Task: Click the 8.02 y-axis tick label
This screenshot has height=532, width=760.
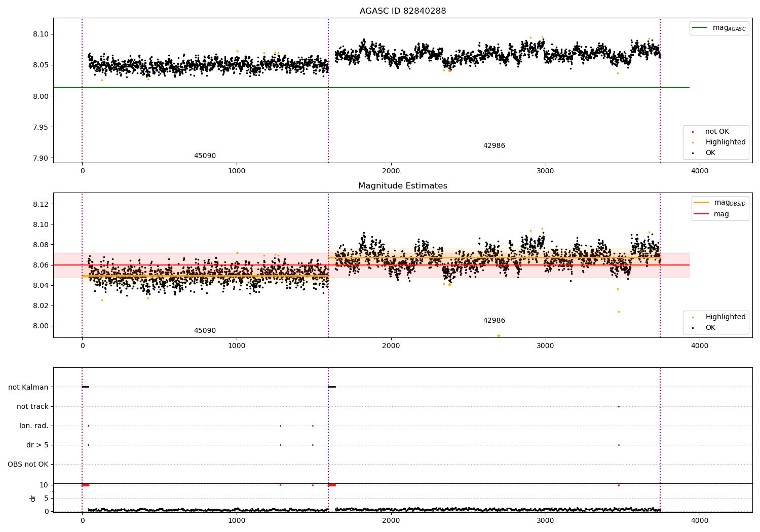Action: click(40, 306)
